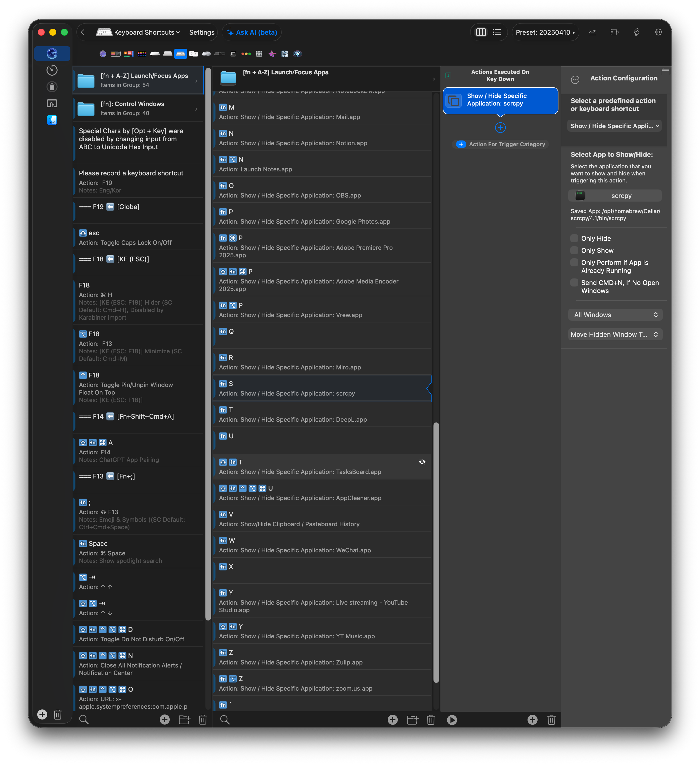The image size is (700, 765).
Task: Select the highlighted keyboard trigger icon
Action: (181, 54)
